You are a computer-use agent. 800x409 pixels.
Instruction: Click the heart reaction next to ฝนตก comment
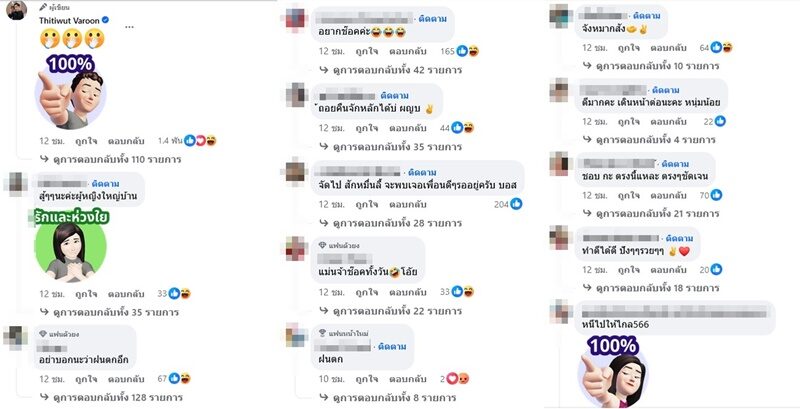(452, 379)
